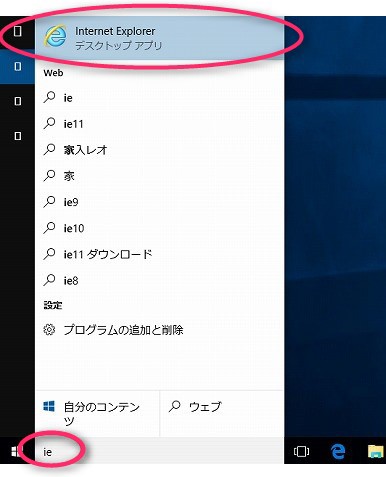Click the topmost icon in Cortana sidebar
Viewport: 386px width, 477px height.
(18, 31)
